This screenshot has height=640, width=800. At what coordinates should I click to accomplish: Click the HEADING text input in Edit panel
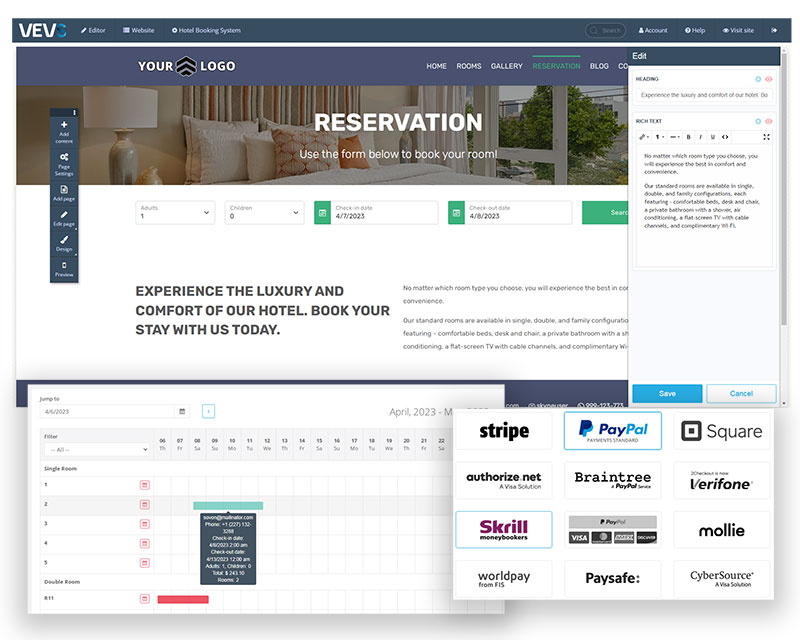point(704,95)
